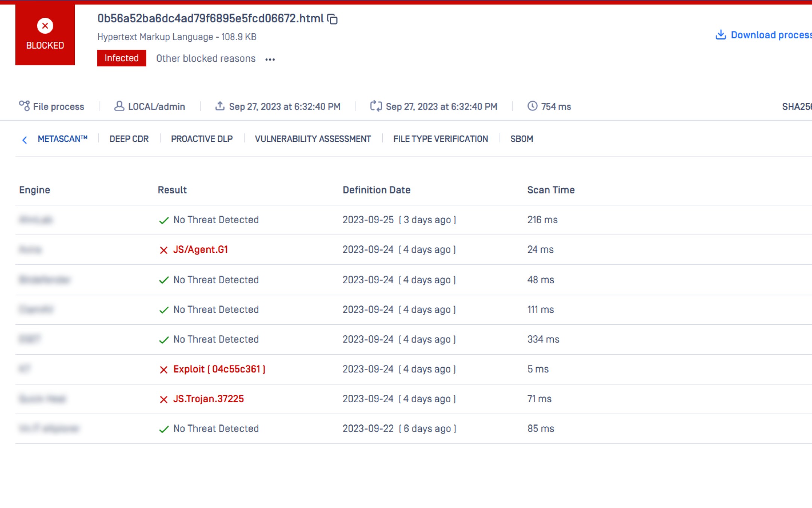Screen dimensions: 812x508
Task: Open the SBOM tab
Action: (x=521, y=139)
